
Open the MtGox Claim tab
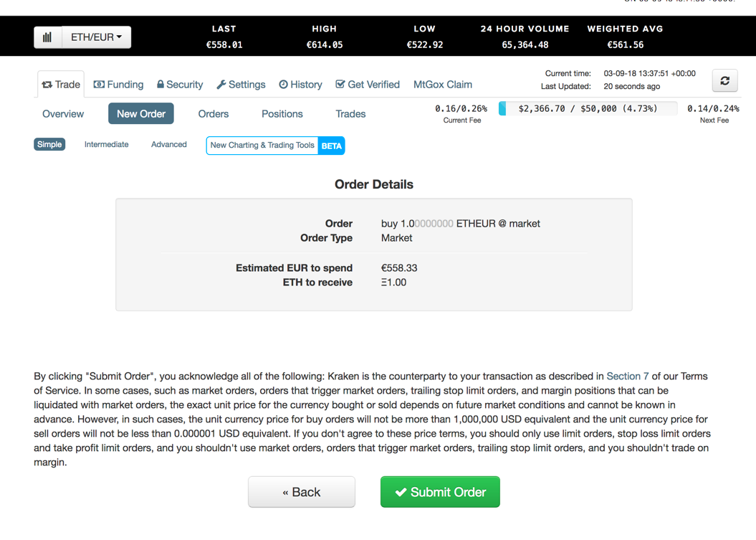[443, 85]
